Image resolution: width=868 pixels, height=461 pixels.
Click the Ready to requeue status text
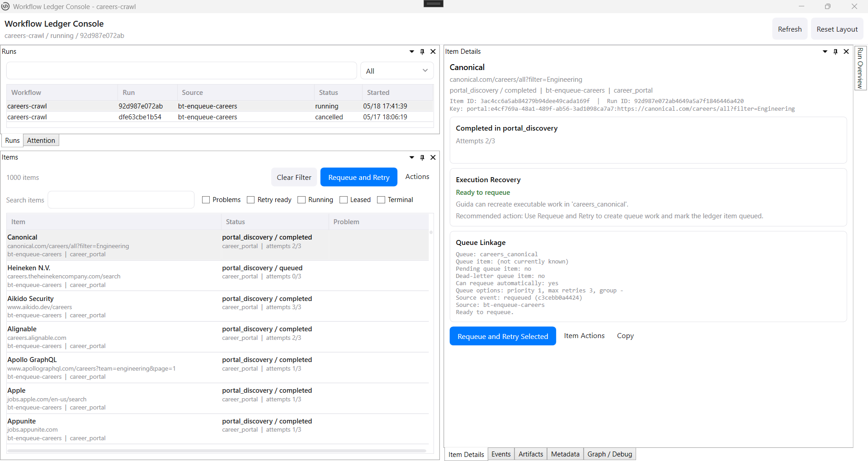483,193
